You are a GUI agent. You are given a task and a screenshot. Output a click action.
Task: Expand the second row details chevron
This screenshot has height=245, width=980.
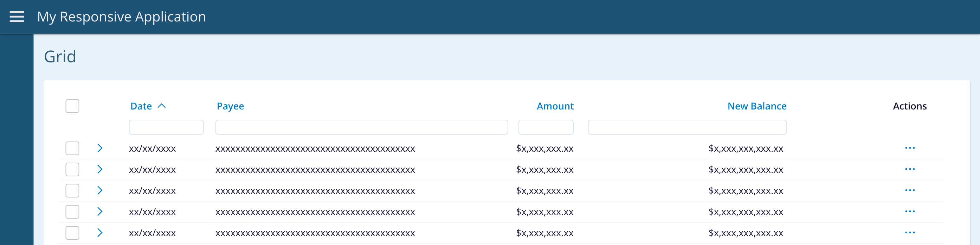100,169
